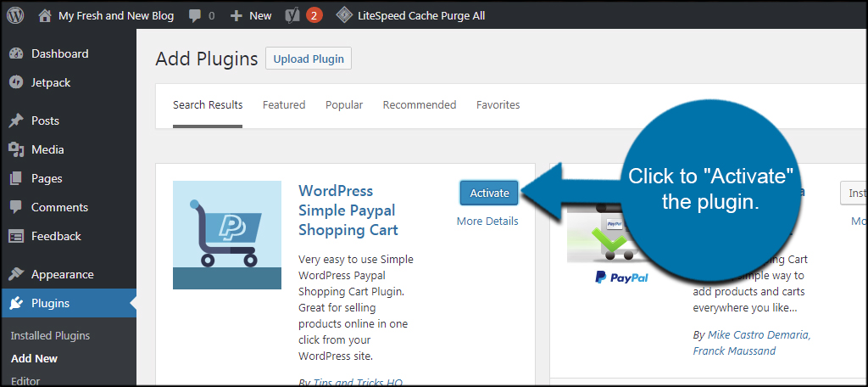Image resolution: width=868 pixels, height=387 pixels.
Task: Open author link Mike Castro Demaria
Action: (759, 335)
